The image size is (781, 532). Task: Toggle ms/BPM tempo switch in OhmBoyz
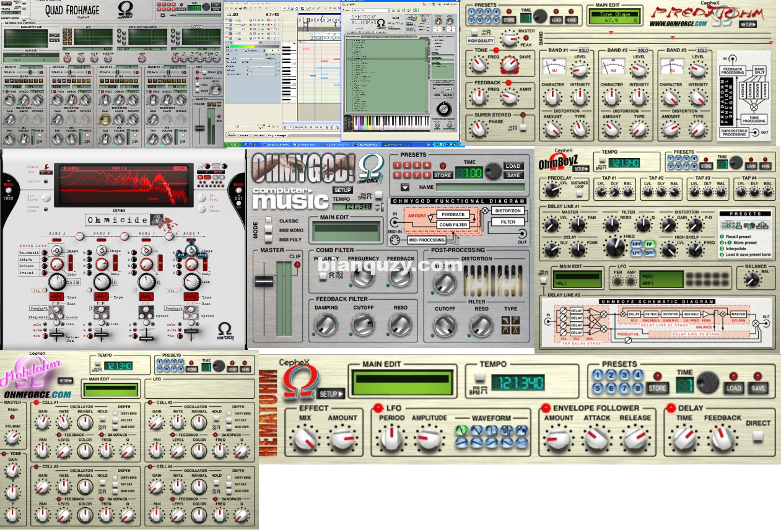(x=602, y=159)
